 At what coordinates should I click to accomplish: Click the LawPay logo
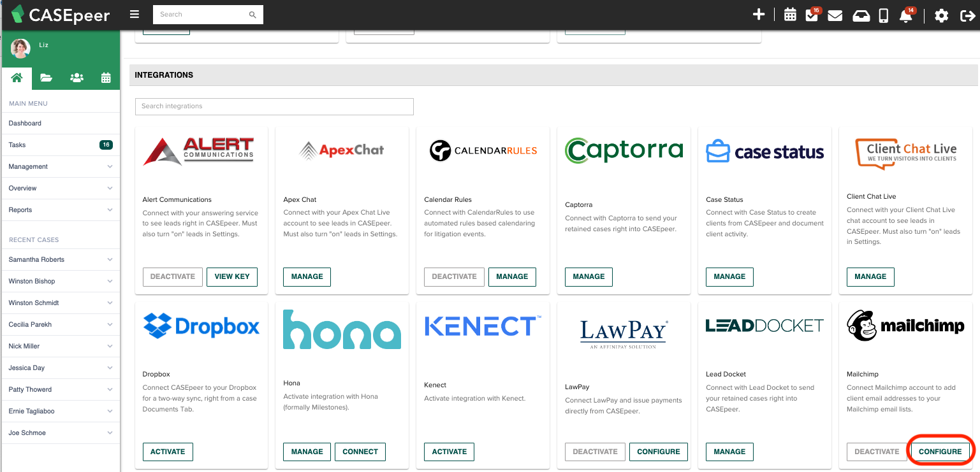(x=624, y=334)
